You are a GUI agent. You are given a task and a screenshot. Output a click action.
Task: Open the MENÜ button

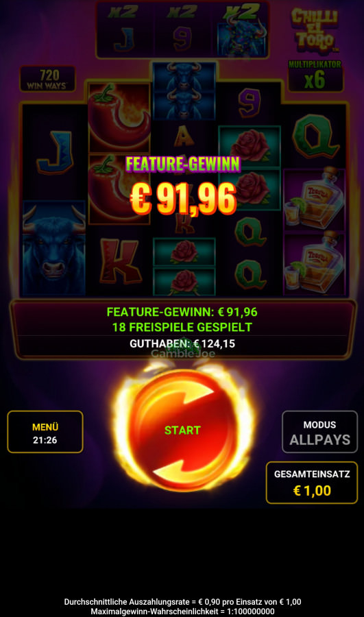[45, 432]
